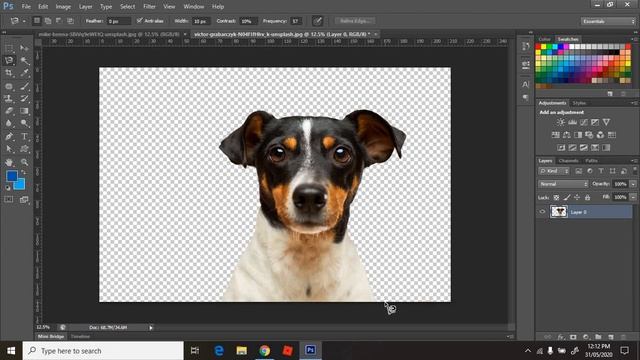This screenshot has width=640, height=360.
Task: Open the Filter menu
Action: (x=149, y=7)
